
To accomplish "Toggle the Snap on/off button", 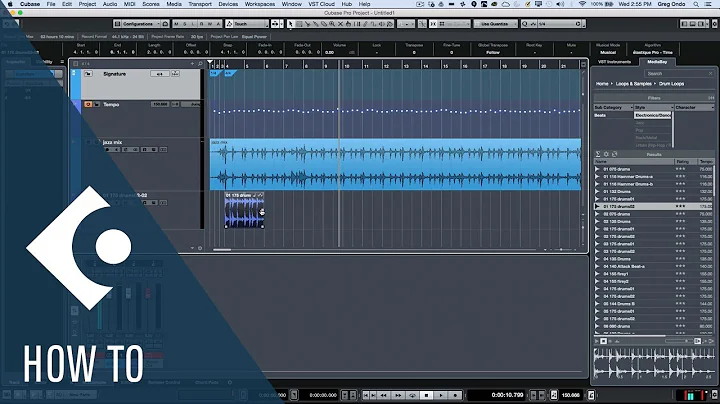I will [433, 23].
